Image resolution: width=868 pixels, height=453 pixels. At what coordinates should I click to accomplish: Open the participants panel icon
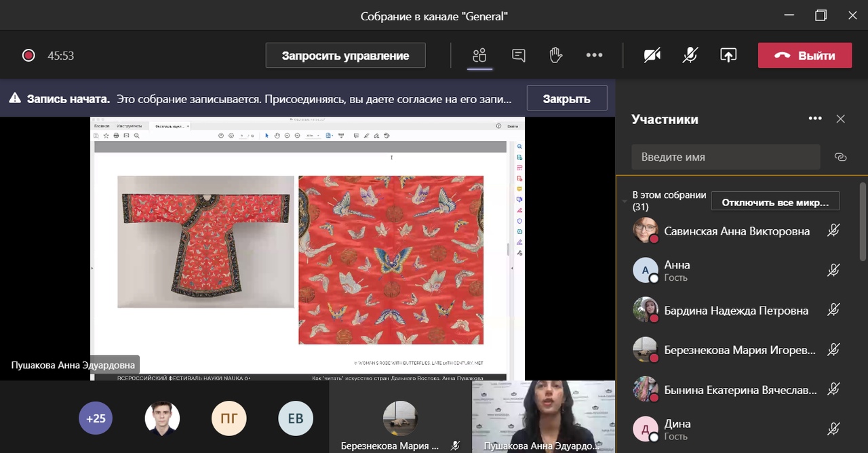click(480, 56)
